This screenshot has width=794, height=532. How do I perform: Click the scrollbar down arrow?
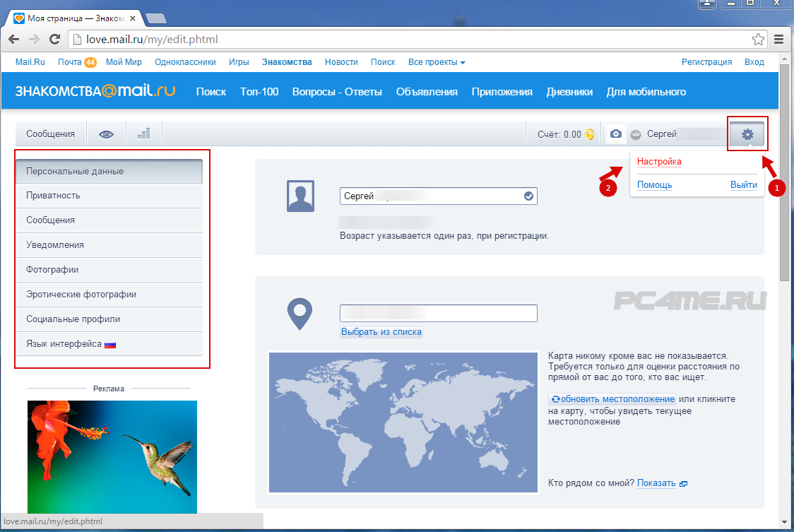coord(784,521)
